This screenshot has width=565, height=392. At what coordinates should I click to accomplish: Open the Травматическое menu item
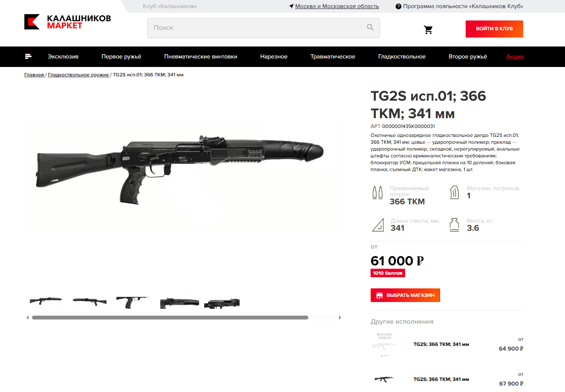333,56
